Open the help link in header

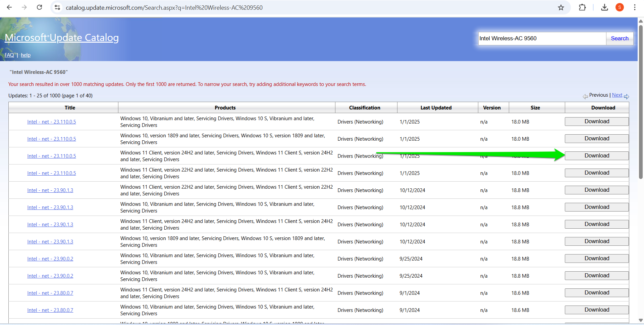(x=25, y=55)
